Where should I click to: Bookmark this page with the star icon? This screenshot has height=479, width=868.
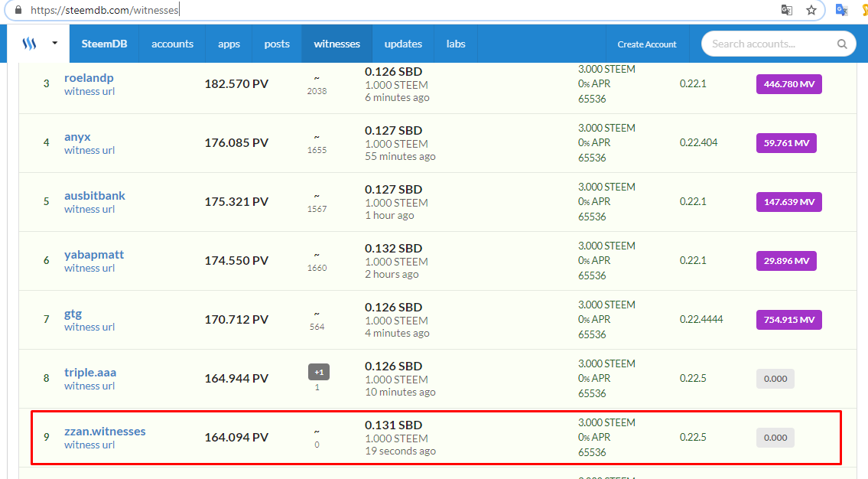[x=811, y=10]
